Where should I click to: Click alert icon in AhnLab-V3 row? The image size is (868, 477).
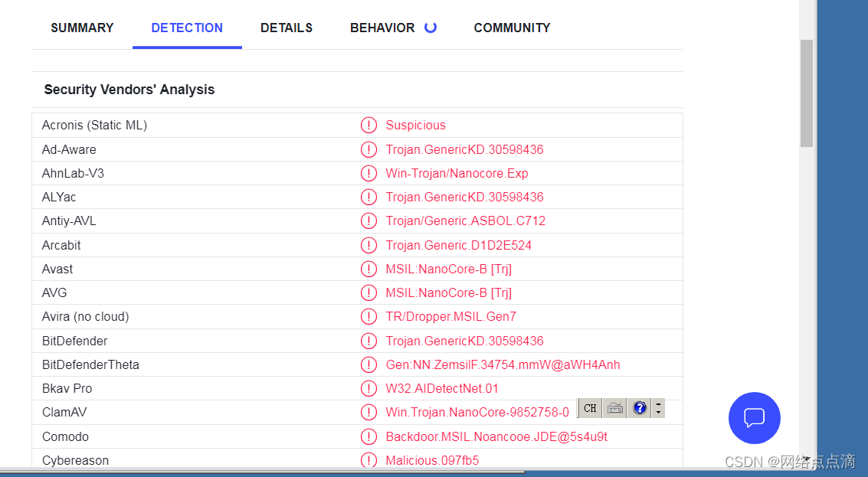point(368,173)
